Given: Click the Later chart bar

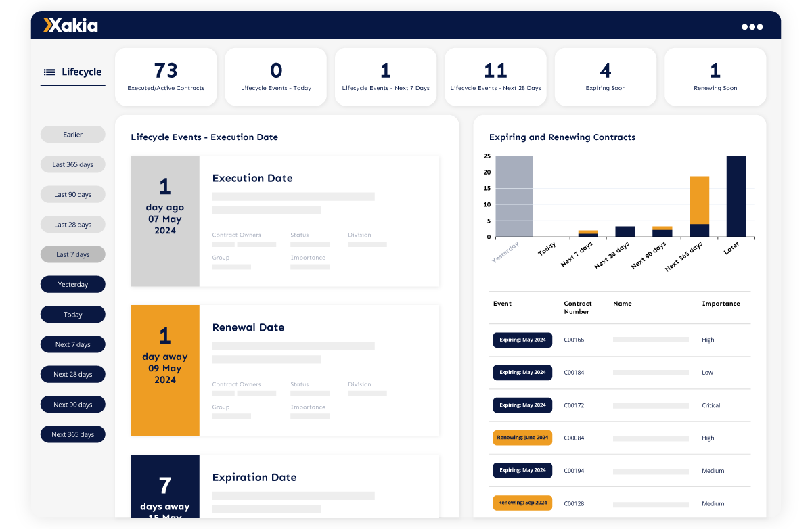Looking at the screenshot, I should coord(736,196).
